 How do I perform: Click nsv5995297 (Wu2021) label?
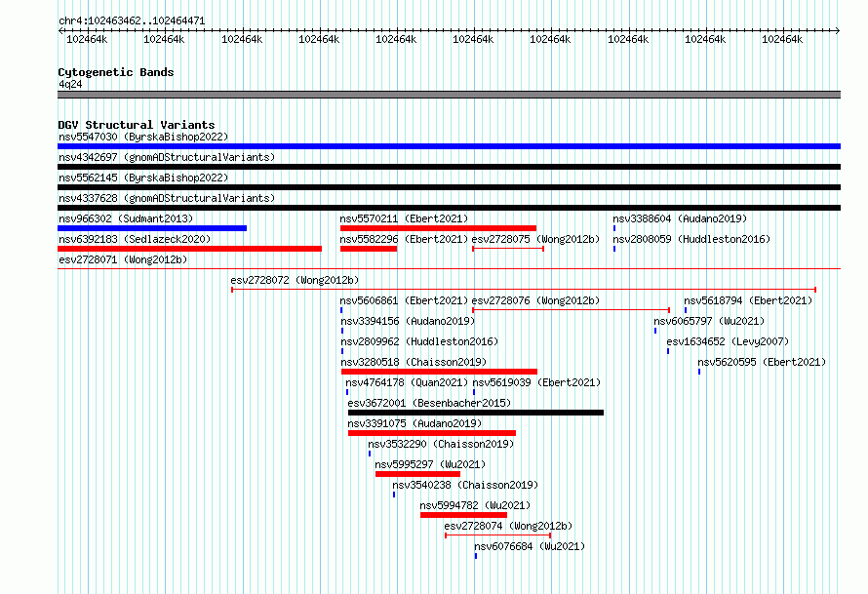pyautogui.click(x=430, y=464)
